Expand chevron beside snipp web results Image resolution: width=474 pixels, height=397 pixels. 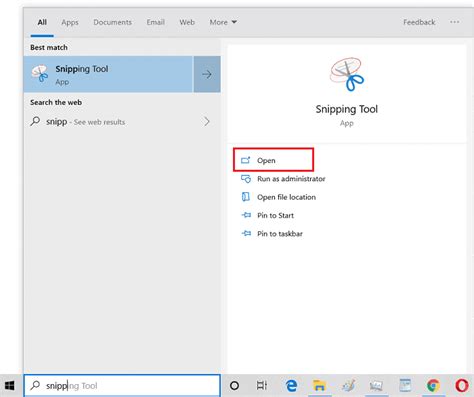(207, 122)
